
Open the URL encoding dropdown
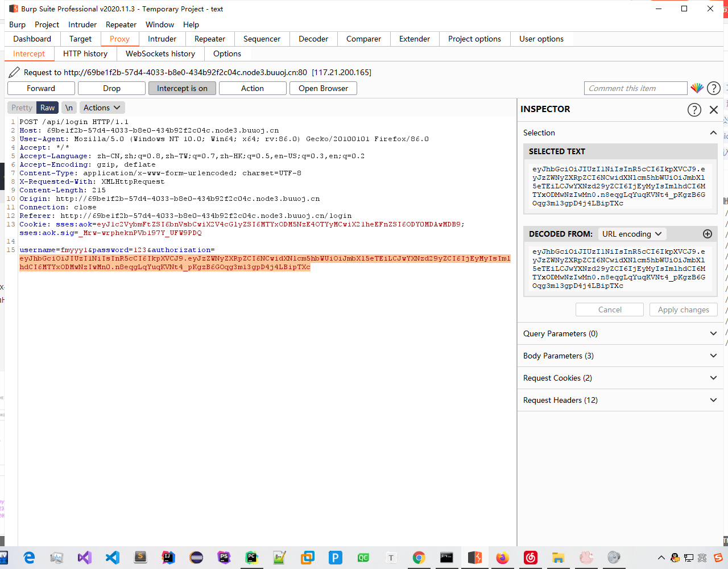coord(632,234)
